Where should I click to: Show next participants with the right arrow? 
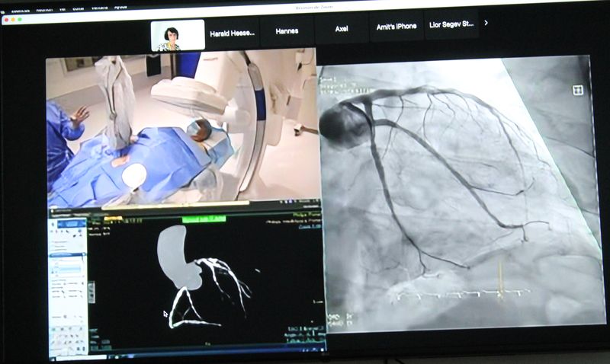[486, 23]
